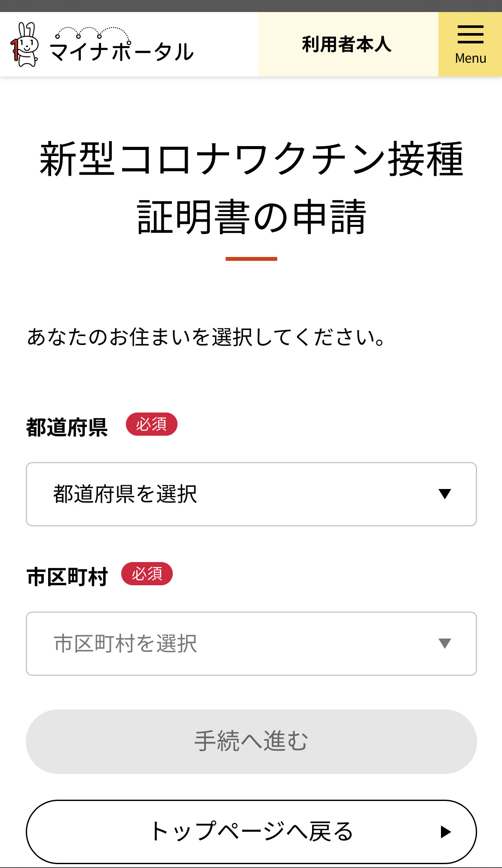Select the 利用者本人 header tab
The height and width of the screenshot is (868, 502).
point(347,45)
